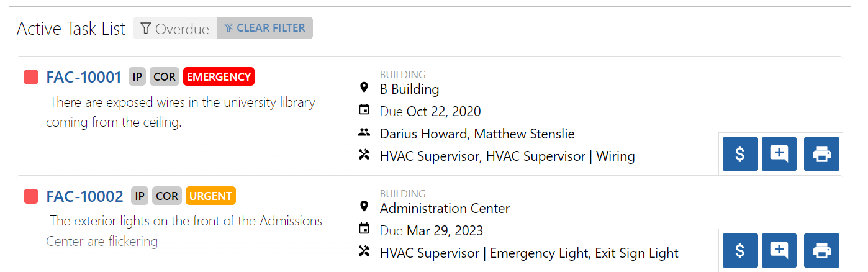Click the calendar icon next to Oct 22, 2020

364,111
